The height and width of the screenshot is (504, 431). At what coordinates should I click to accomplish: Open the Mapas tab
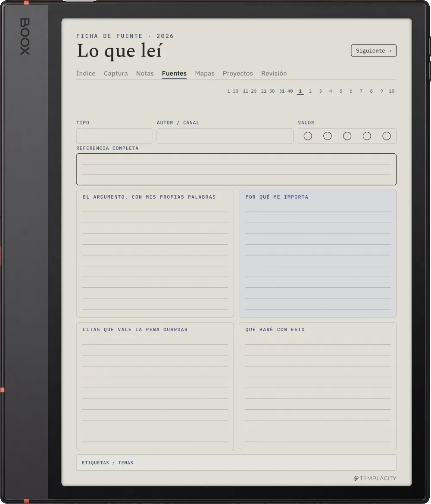205,73
